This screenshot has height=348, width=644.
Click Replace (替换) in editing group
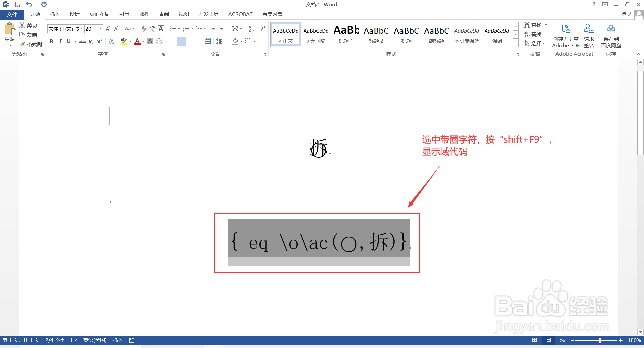coord(533,34)
